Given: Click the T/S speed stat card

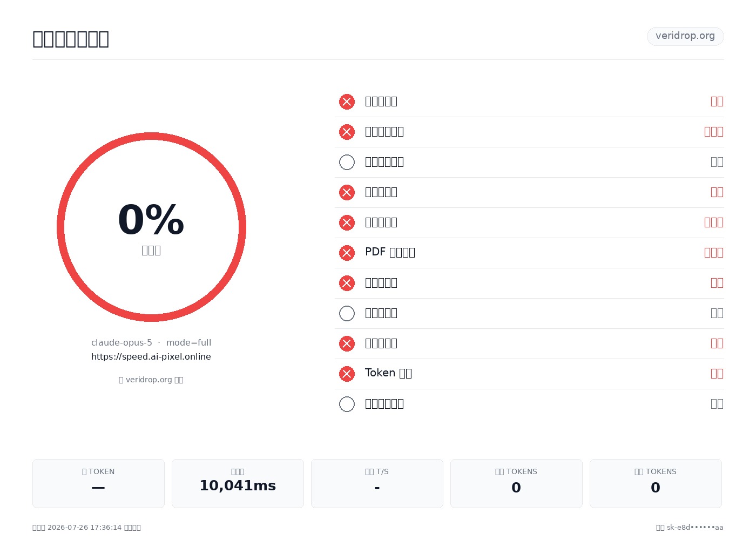Looking at the screenshot, I should click(377, 483).
